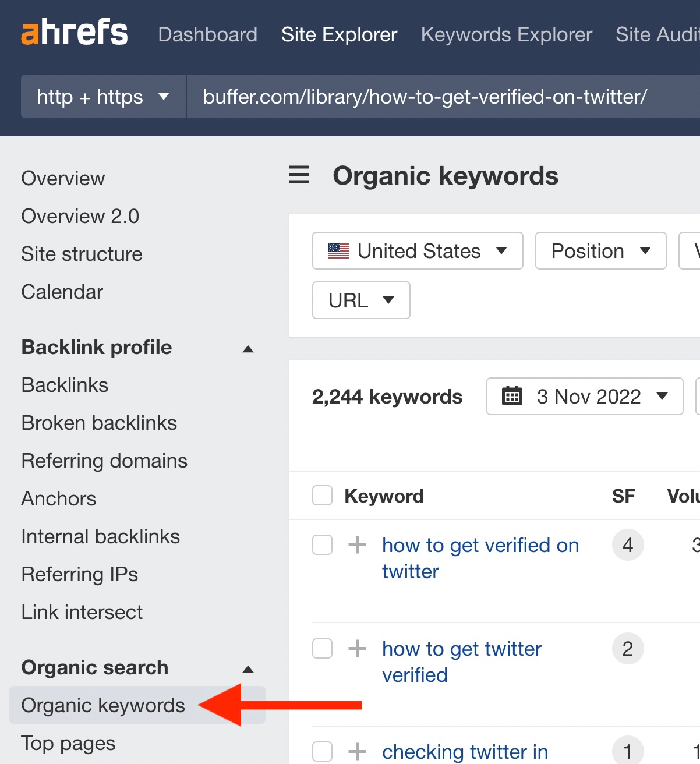Click the plus icon next to 'how to get verified on twitter'
The image size is (700, 764).
coord(357,545)
